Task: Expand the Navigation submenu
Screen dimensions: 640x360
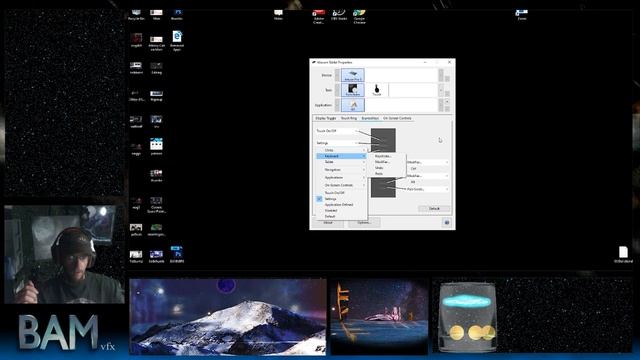Action: click(x=342, y=170)
